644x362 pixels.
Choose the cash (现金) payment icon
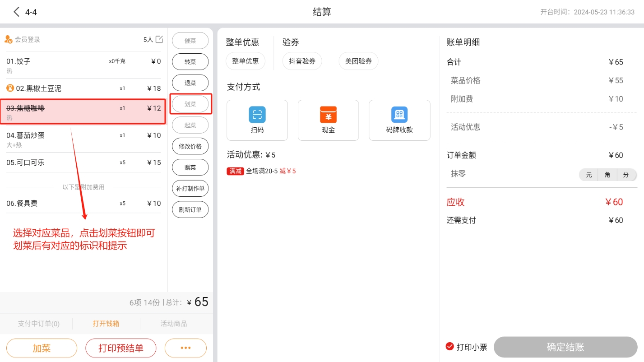coord(328,115)
